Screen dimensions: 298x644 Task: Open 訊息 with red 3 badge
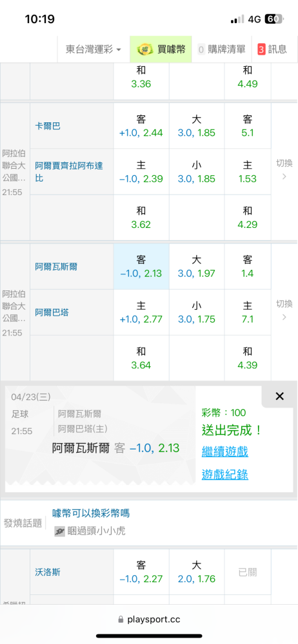click(x=272, y=50)
